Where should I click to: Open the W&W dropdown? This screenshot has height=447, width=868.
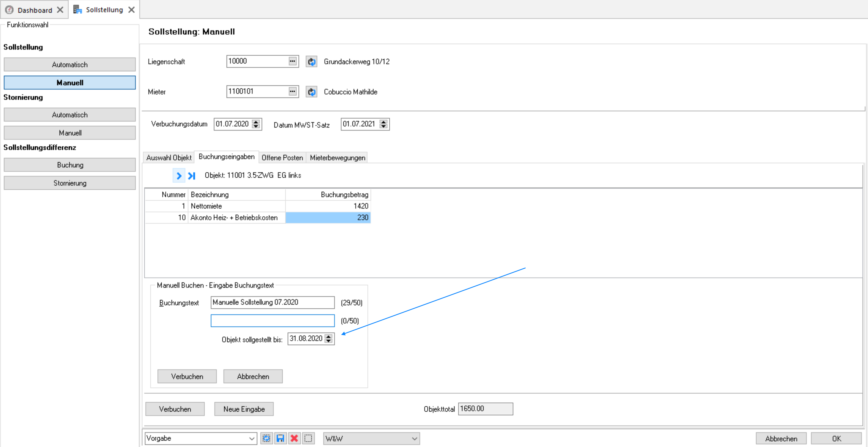371,438
